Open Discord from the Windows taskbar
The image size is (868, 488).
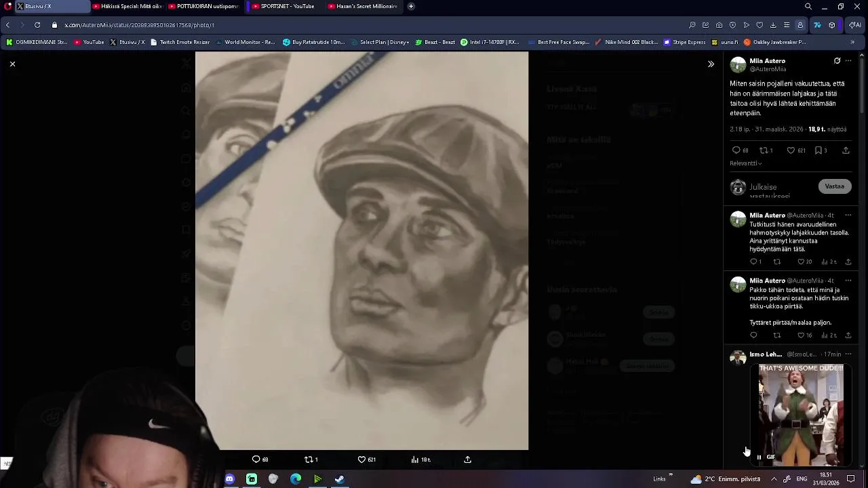coord(229,479)
